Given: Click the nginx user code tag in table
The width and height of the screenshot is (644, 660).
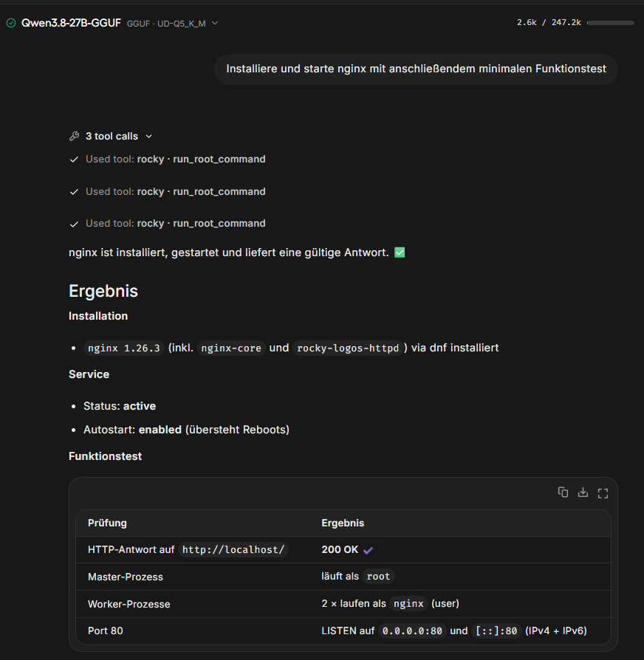Looking at the screenshot, I should [408, 604].
